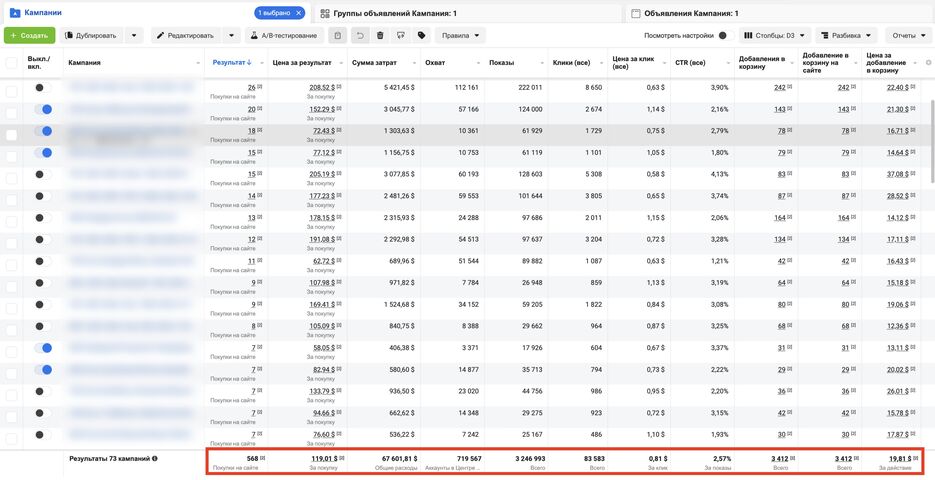
Task: Open the 'Правила' rules dropdown
Action: pyautogui.click(x=461, y=35)
